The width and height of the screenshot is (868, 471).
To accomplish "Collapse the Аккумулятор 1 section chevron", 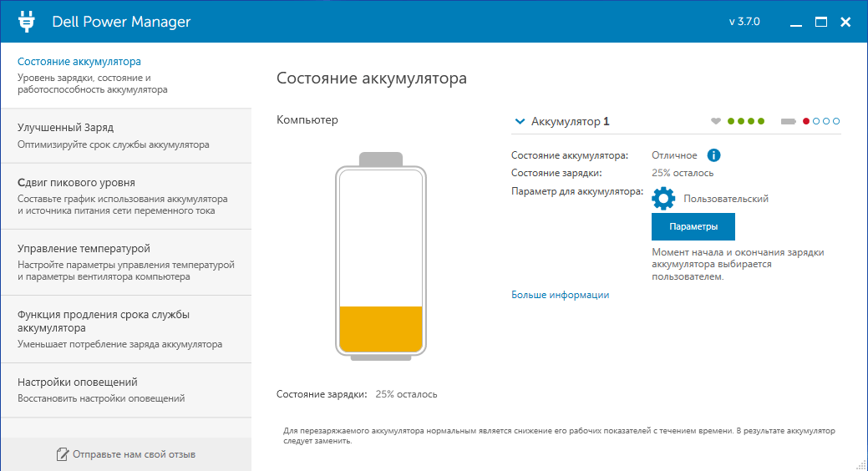I will point(520,122).
